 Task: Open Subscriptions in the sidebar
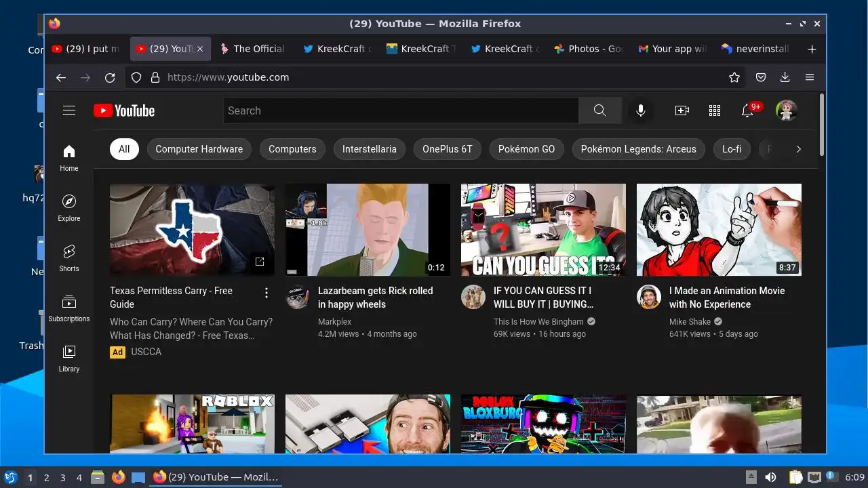click(x=69, y=308)
